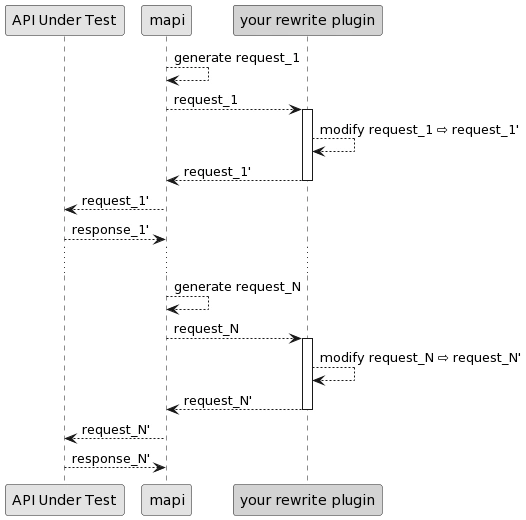526x520 pixels.
Task: Click the generate request_N label
Action: (237, 287)
